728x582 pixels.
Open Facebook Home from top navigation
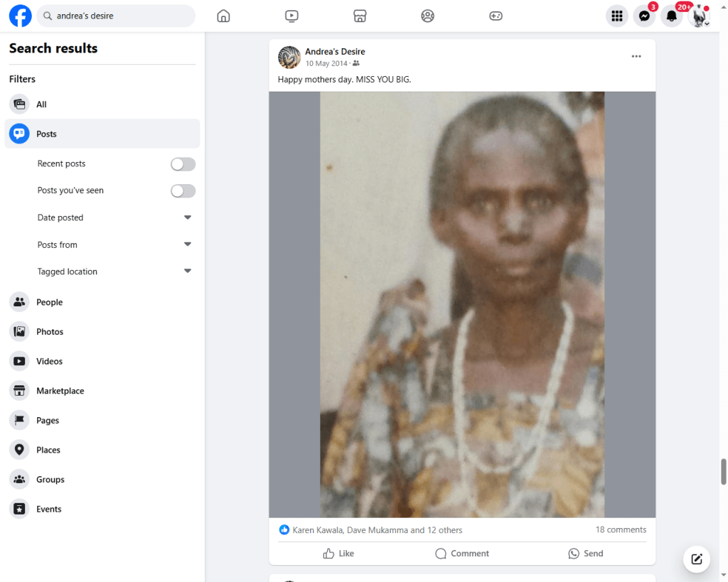point(223,16)
